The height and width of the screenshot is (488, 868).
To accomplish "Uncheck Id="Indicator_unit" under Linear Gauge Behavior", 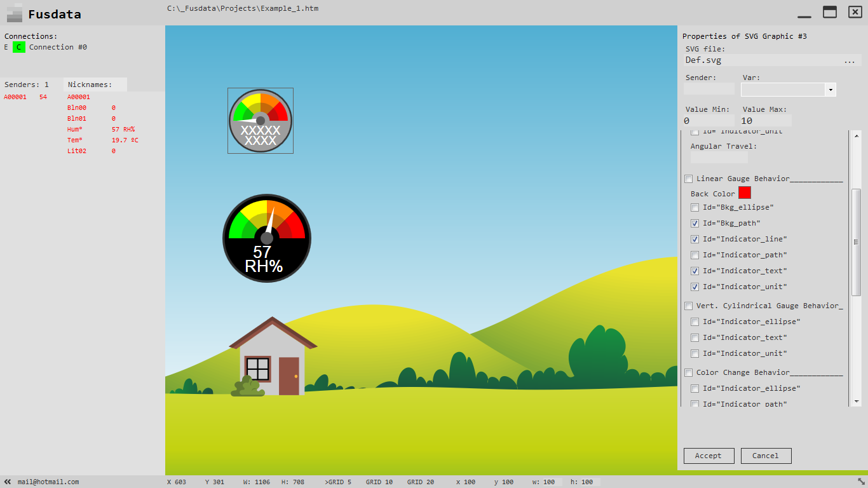I will tap(695, 287).
